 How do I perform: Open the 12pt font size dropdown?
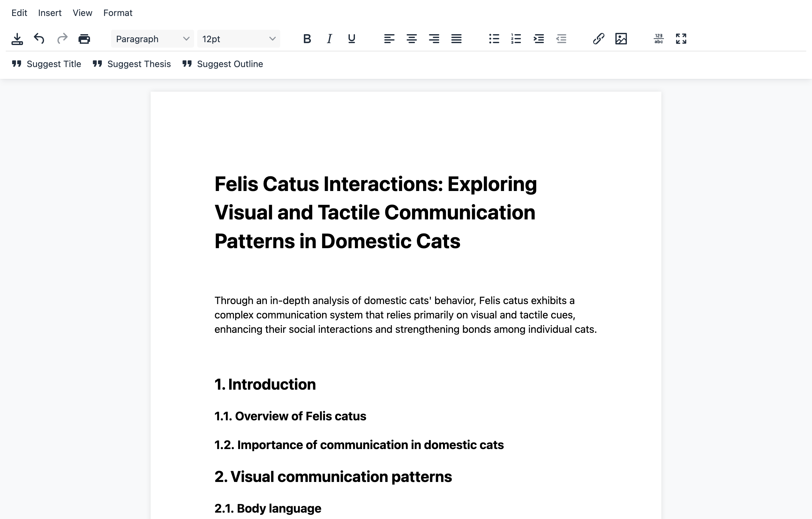[238, 39]
